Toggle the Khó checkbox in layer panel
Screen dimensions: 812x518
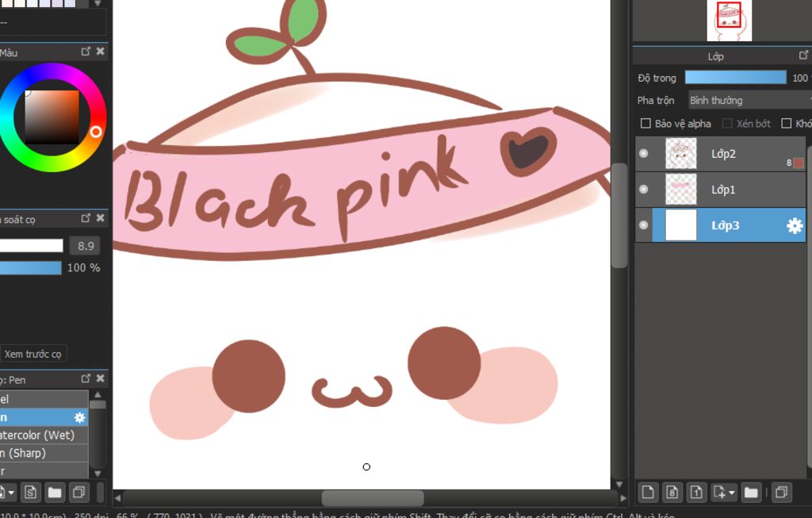pos(786,123)
